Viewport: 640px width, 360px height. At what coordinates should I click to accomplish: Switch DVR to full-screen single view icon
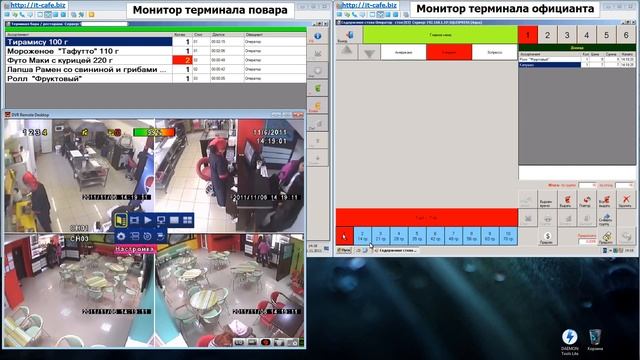coord(174,220)
